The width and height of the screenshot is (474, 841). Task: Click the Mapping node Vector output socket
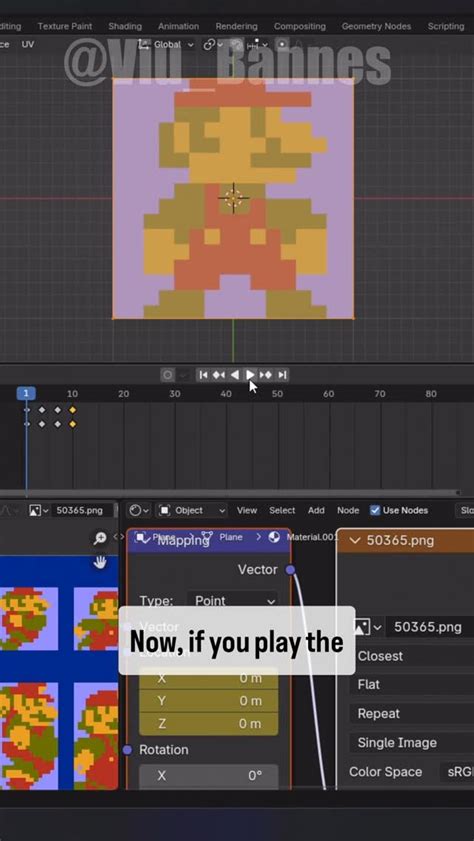pyautogui.click(x=290, y=570)
